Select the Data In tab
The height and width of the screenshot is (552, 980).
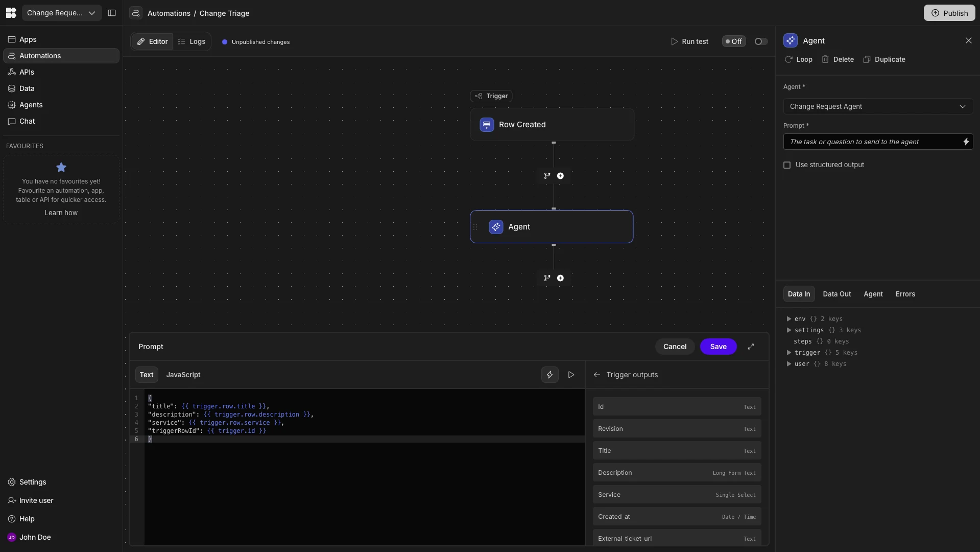coord(799,294)
